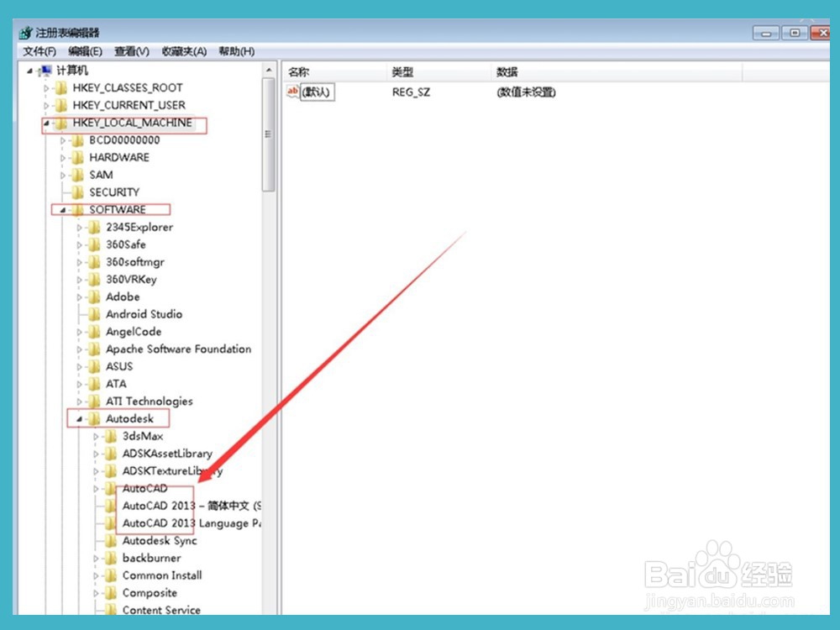The image size is (840, 630).
Task: Select the ADSKTextureLibrary folder icon
Action: (x=111, y=471)
